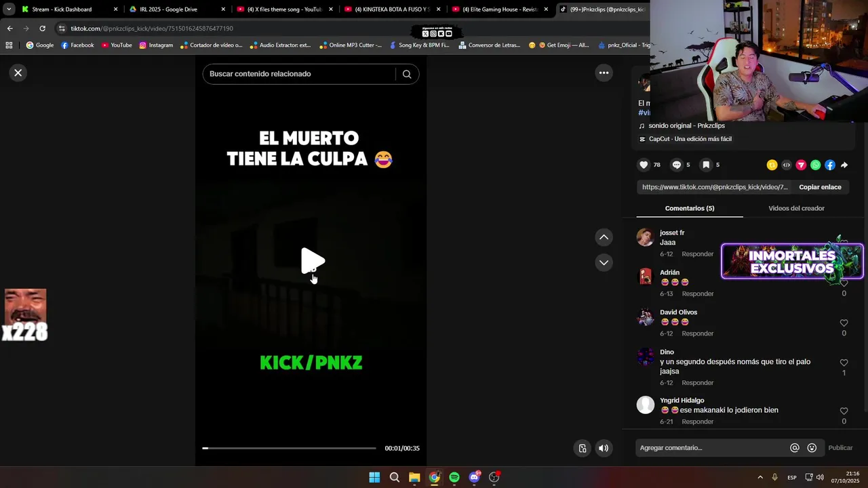Click Copiar enlace button

click(x=820, y=187)
